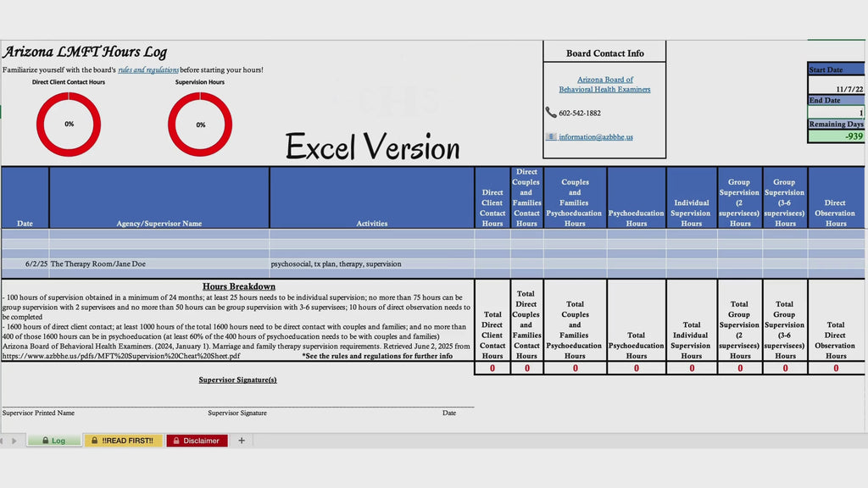Open Arizona Board of Behavioral Health Examiners link

click(604, 84)
